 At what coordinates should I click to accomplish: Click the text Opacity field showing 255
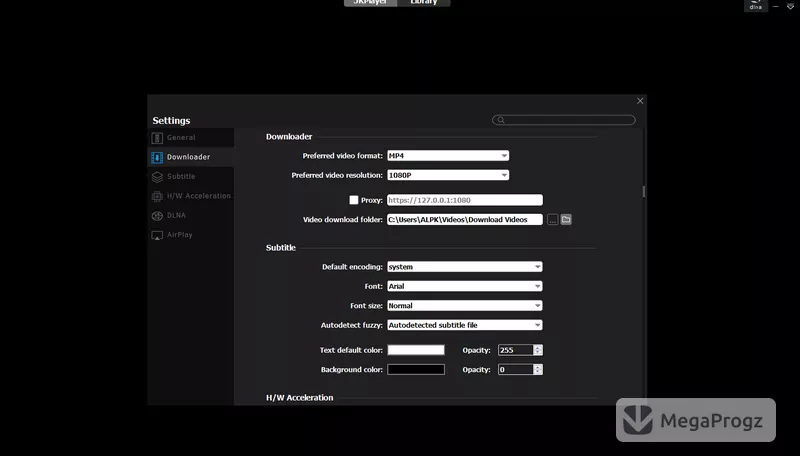[515, 350]
